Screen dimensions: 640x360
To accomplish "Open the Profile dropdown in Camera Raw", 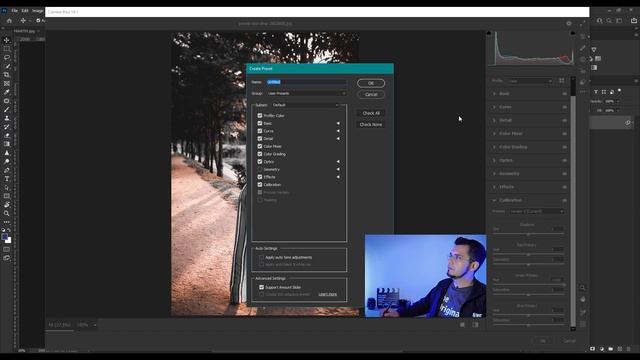I will tap(530, 81).
